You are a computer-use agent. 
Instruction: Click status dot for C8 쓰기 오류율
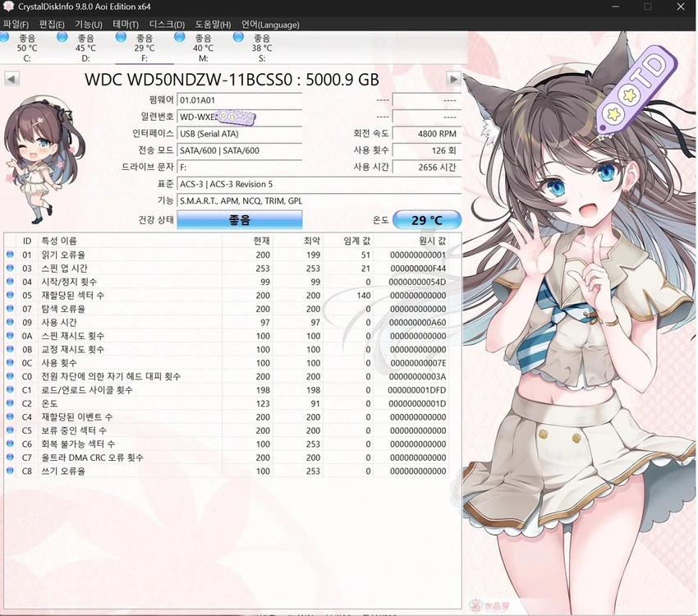(x=10, y=470)
